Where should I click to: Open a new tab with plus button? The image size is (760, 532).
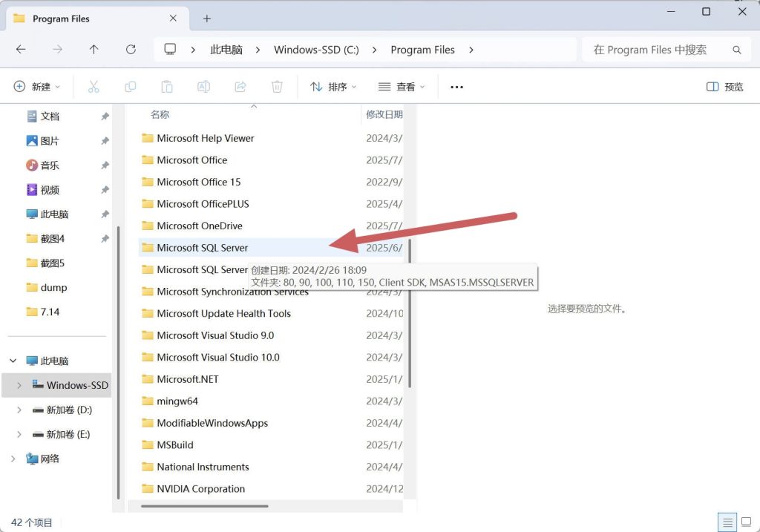pos(207,19)
